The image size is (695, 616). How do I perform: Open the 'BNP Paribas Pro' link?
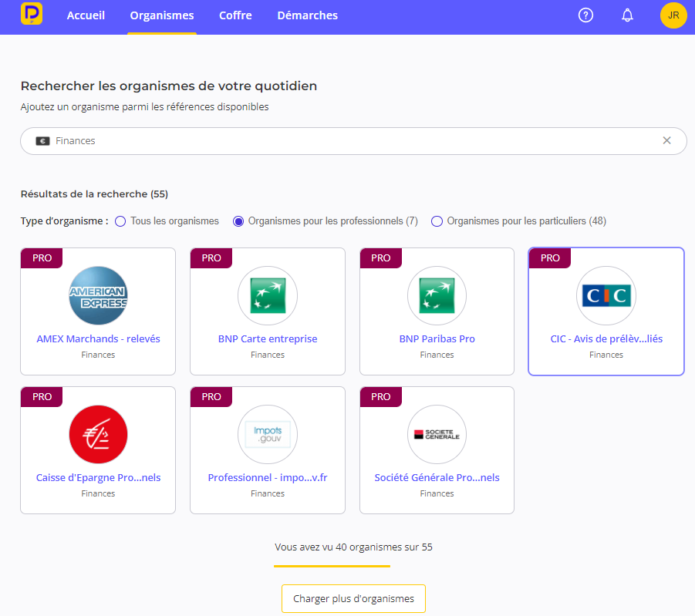[437, 338]
